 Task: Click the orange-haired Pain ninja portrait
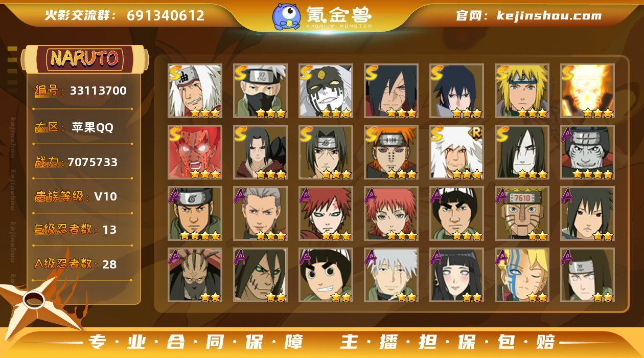tap(391, 152)
